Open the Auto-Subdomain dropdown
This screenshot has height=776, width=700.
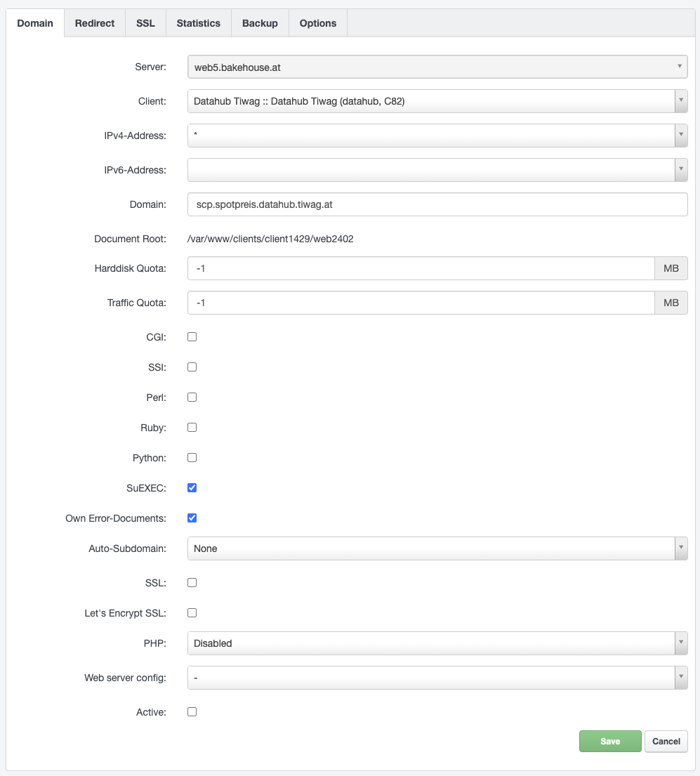(437, 548)
